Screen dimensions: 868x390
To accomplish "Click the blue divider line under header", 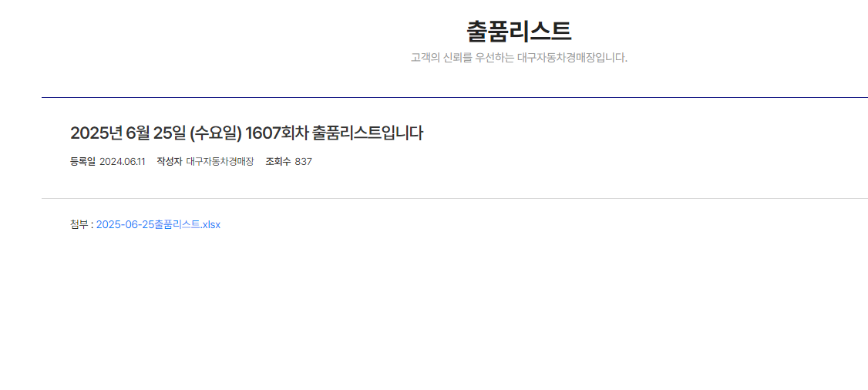I will click(x=455, y=97).
